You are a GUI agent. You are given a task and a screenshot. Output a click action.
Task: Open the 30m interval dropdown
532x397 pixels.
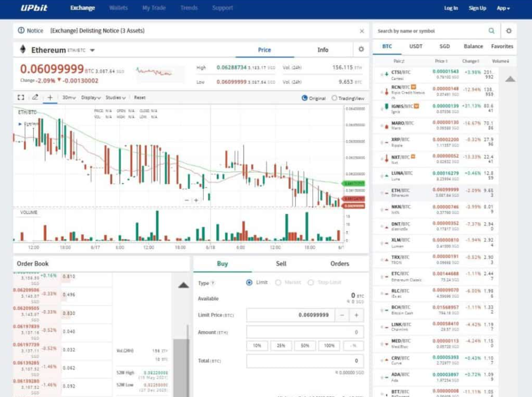[69, 98]
